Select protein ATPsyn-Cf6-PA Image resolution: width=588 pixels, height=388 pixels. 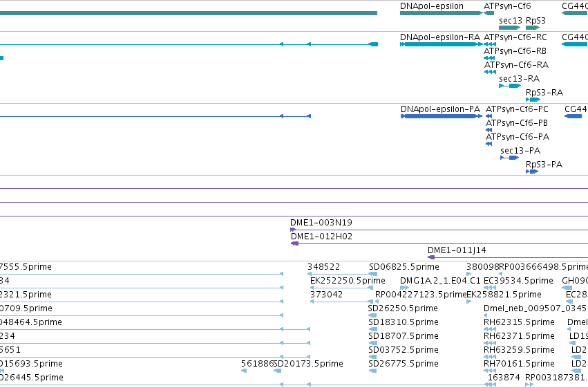point(517,137)
